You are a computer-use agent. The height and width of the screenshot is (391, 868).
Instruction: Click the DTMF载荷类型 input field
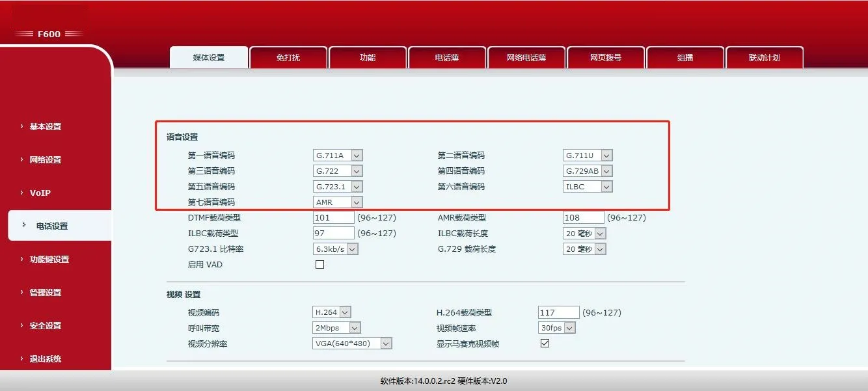[x=332, y=217]
